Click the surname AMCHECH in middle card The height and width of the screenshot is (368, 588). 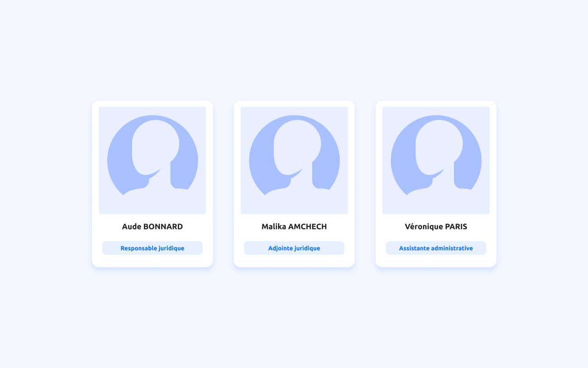(x=308, y=226)
